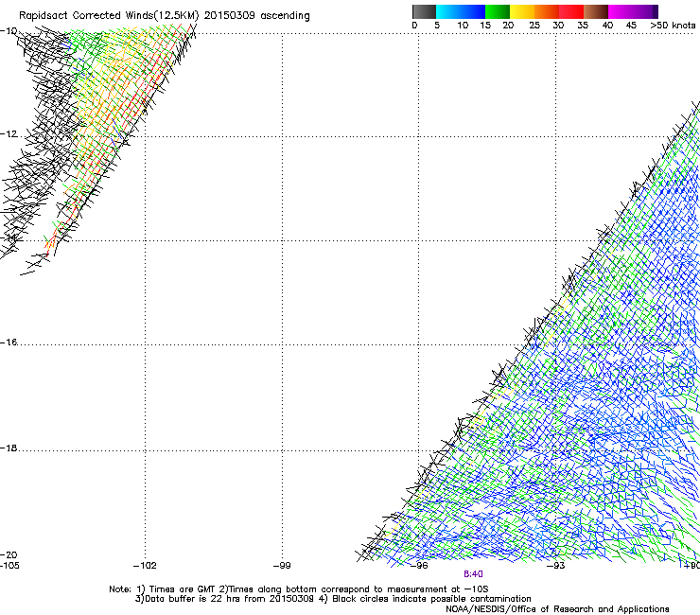Click the date text '20150309 ascending'
Screen dimensions: 700x615
(x=256, y=16)
